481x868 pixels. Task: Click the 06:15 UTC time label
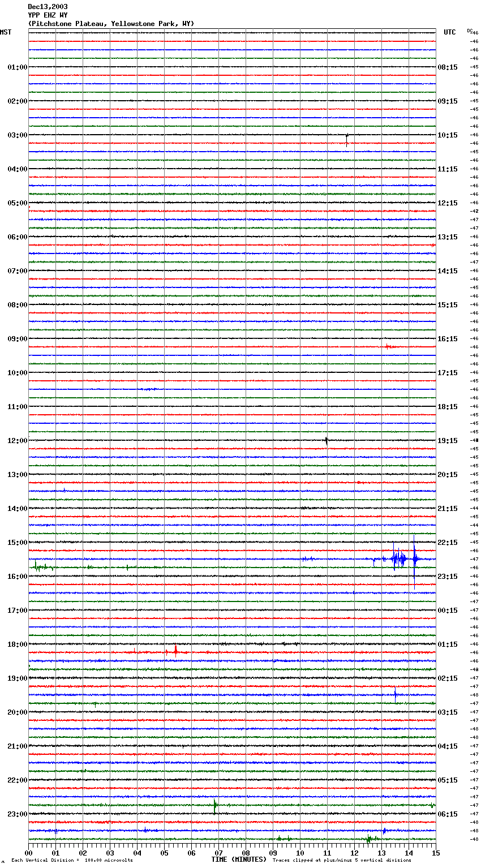[x=448, y=814]
